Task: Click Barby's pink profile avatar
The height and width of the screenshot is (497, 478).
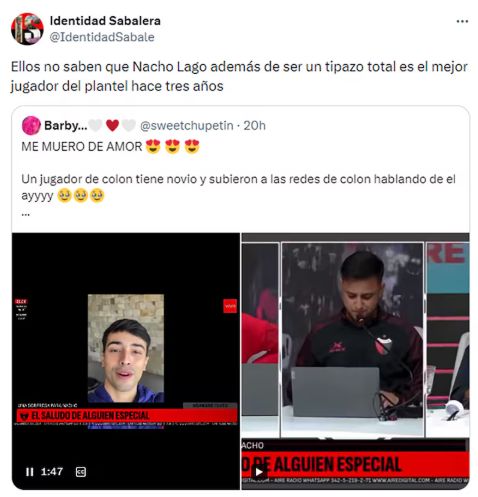Action: (x=31, y=126)
